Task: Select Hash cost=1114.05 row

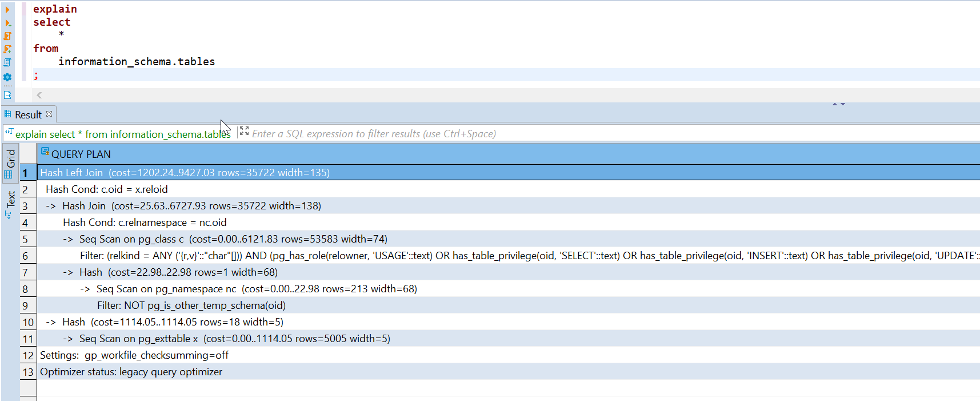Action: coord(509,322)
